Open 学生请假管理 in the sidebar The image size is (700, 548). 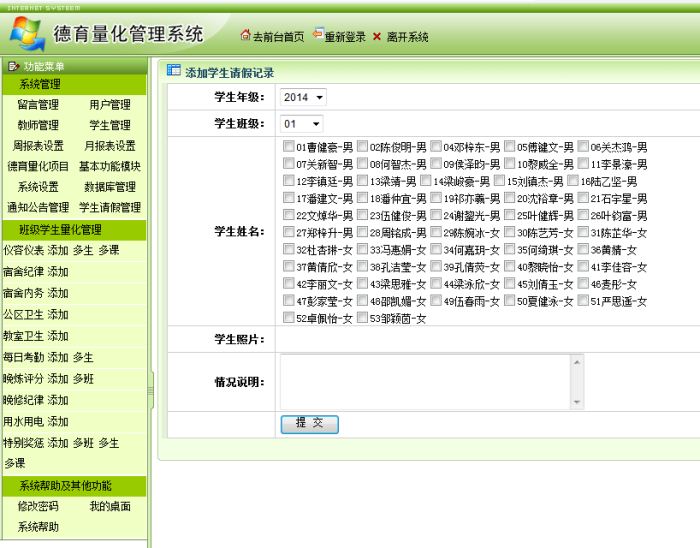110,207
